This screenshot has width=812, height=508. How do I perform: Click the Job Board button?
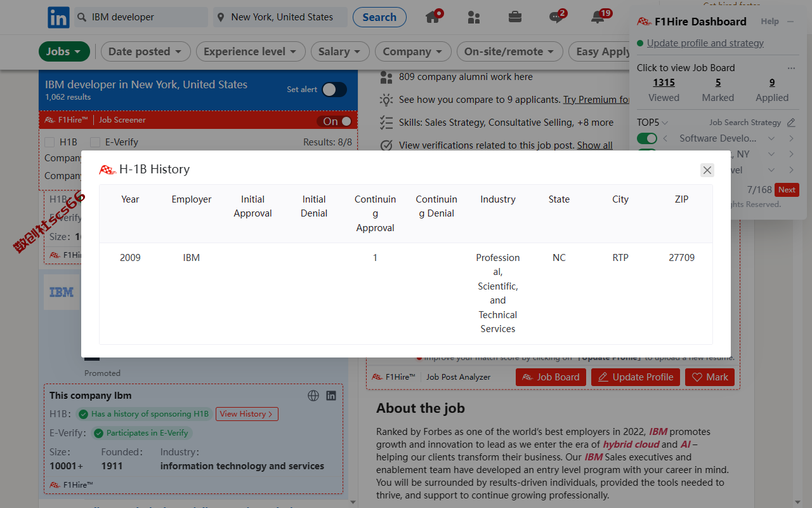pos(551,377)
